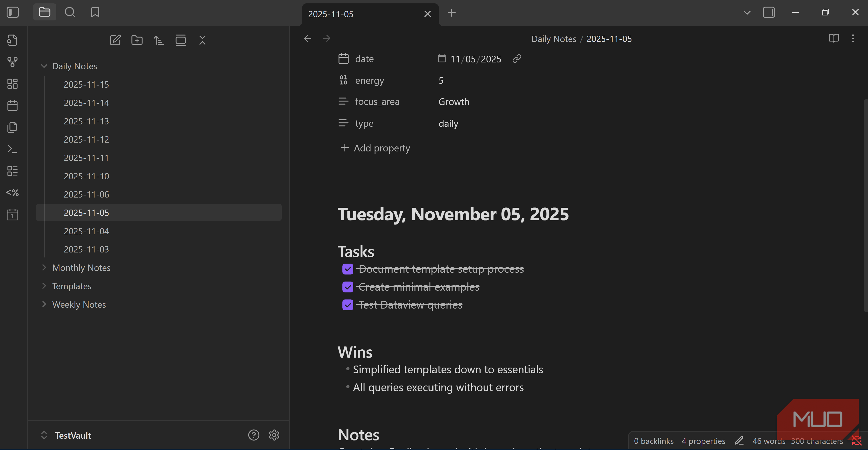Uncheck Document template setup process task
This screenshot has width=868, height=450.
348,269
